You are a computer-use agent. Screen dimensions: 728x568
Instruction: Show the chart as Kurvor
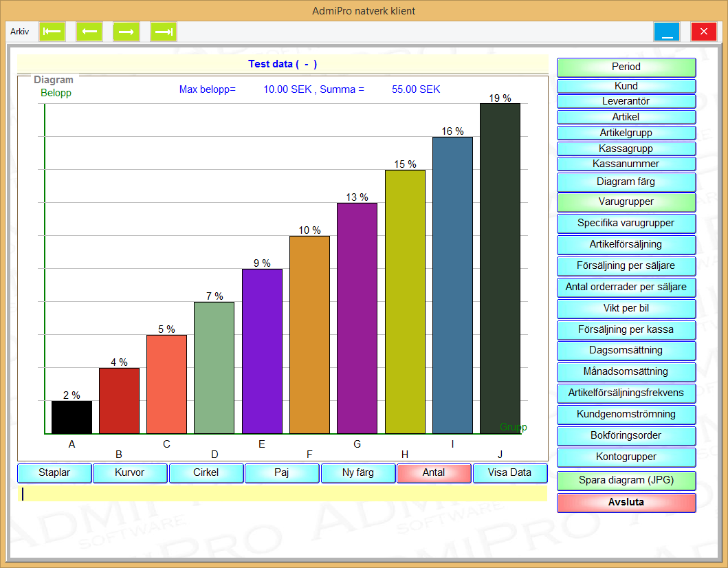[x=130, y=473]
